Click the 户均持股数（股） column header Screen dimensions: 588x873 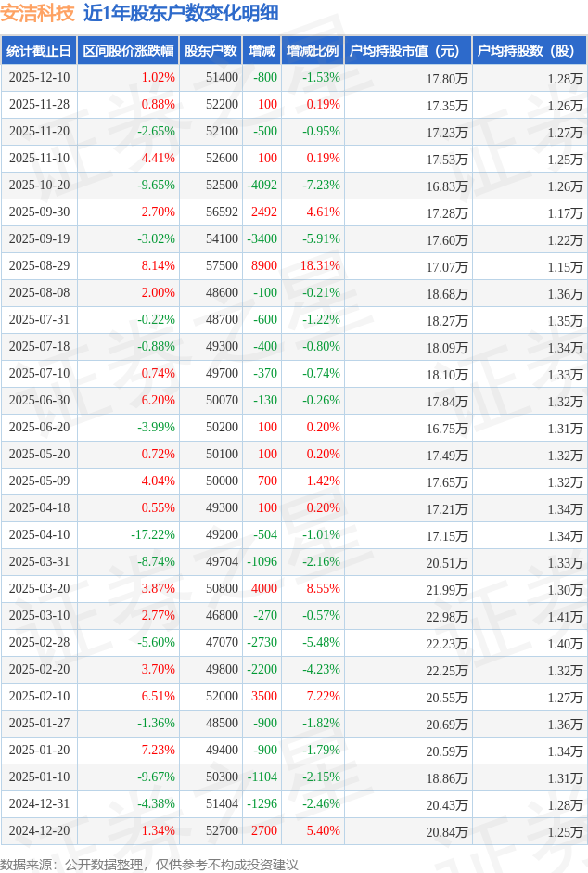point(529,51)
